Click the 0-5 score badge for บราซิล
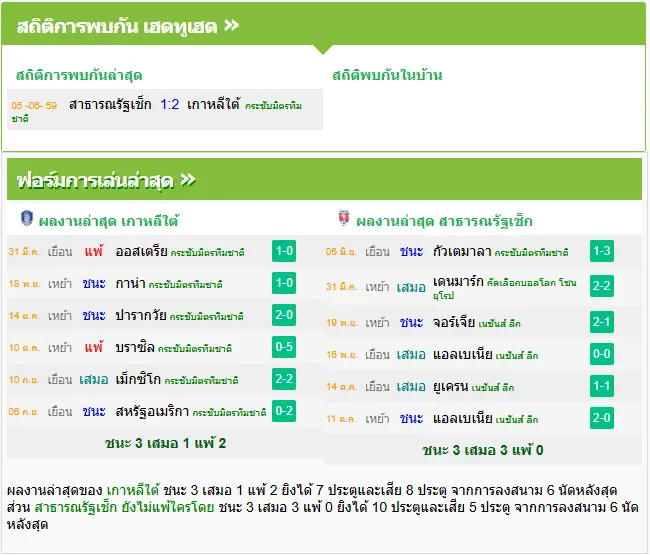Viewport: 650px width, 555px height. click(284, 347)
